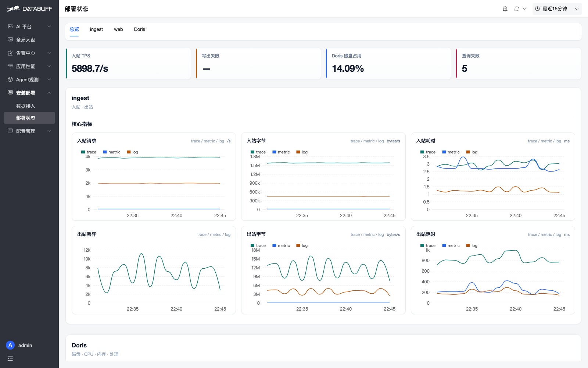Screen dimensions: 588x368
Task: Toggle log series in 出站字节 legend
Action: (302, 245)
